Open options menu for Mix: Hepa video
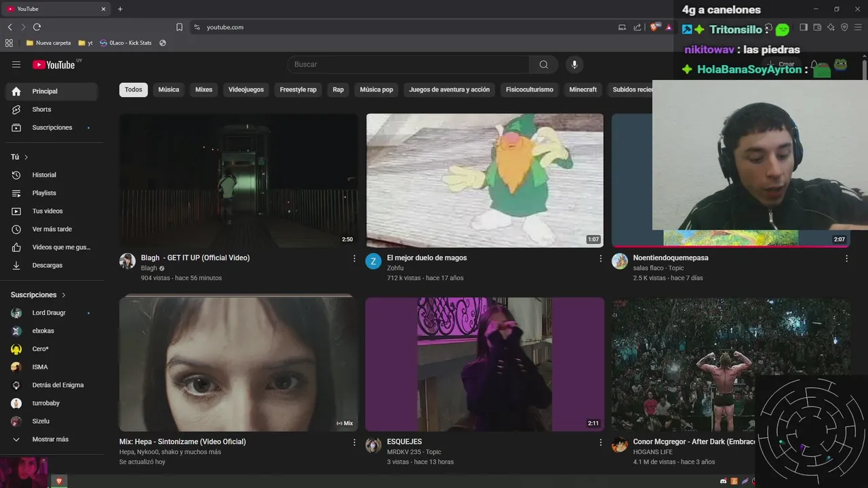The image size is (868, 488). click(x=354, y=442)
